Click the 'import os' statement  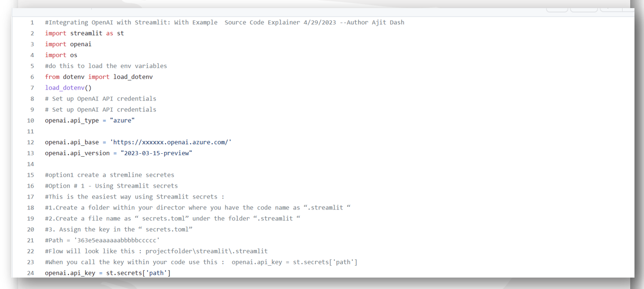[x=61, y=55]
